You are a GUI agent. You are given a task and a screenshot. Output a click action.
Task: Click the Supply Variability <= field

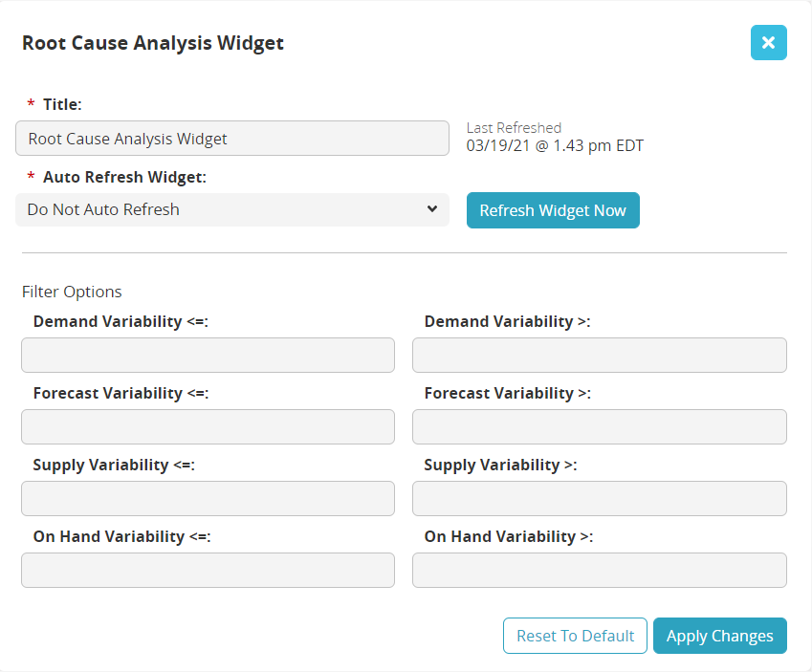coord(208,498)
